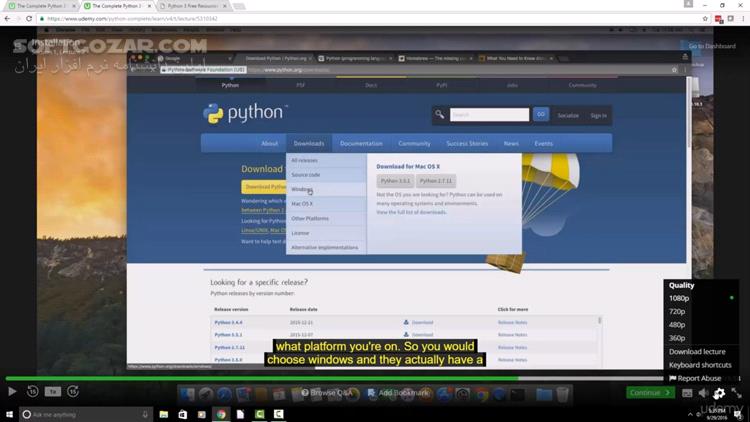Select Mac OS X in Downloads dropdown

[326, 204]
